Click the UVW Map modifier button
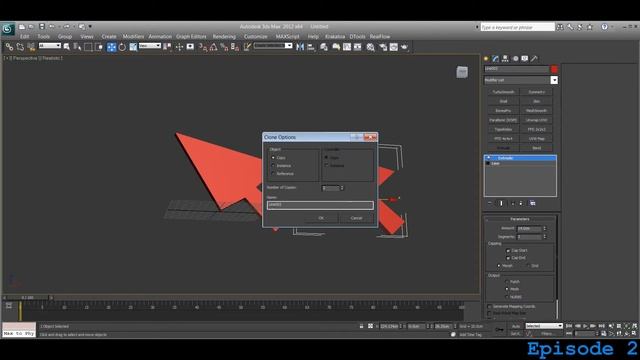This screenshot has width=640, height=360. (537, 139)
